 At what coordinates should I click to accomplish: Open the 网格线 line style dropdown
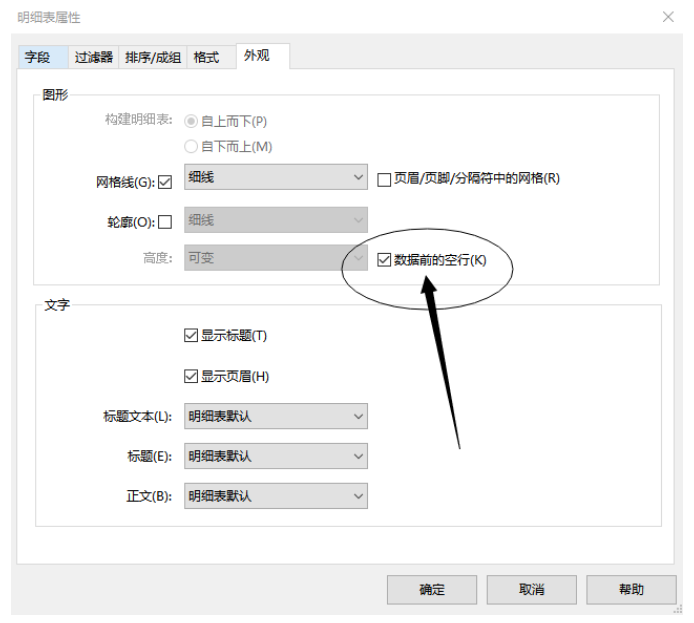[x=275, y=178]
